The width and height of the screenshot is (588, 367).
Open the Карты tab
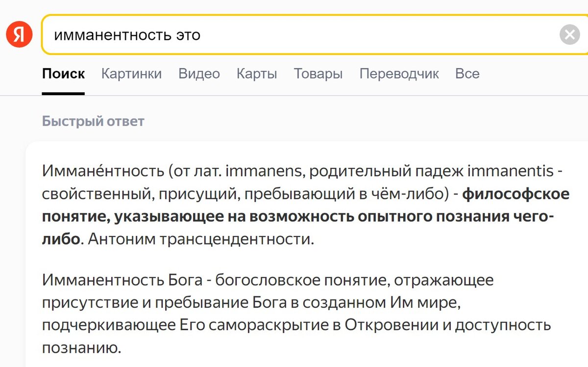(x=257, y=74)
